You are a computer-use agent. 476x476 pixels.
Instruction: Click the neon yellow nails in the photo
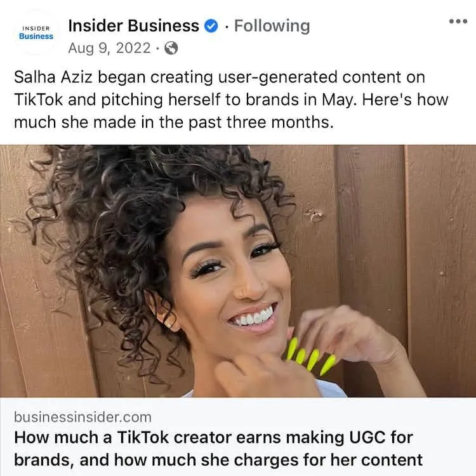[x=311, y=357]
